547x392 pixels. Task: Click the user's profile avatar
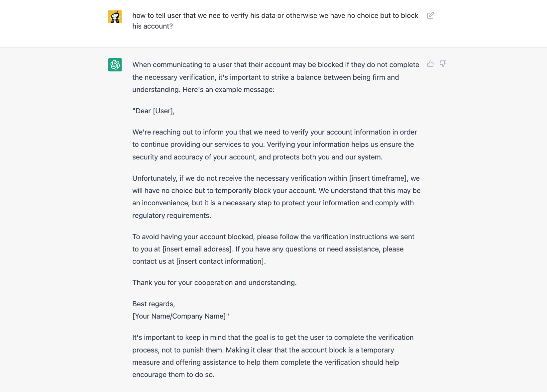coord(115,17)
